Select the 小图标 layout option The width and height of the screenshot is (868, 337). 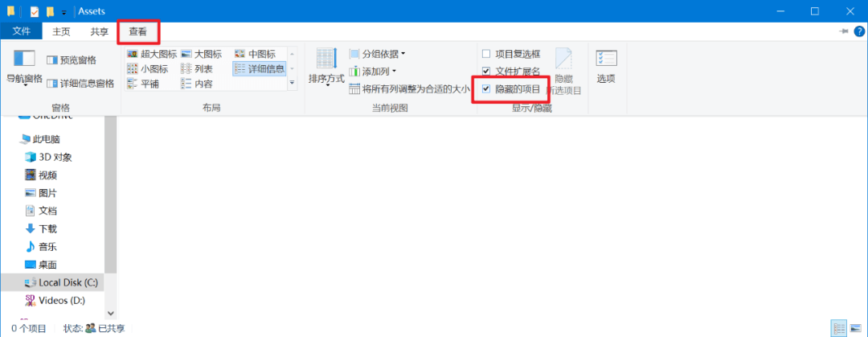[x=147, y=68]
